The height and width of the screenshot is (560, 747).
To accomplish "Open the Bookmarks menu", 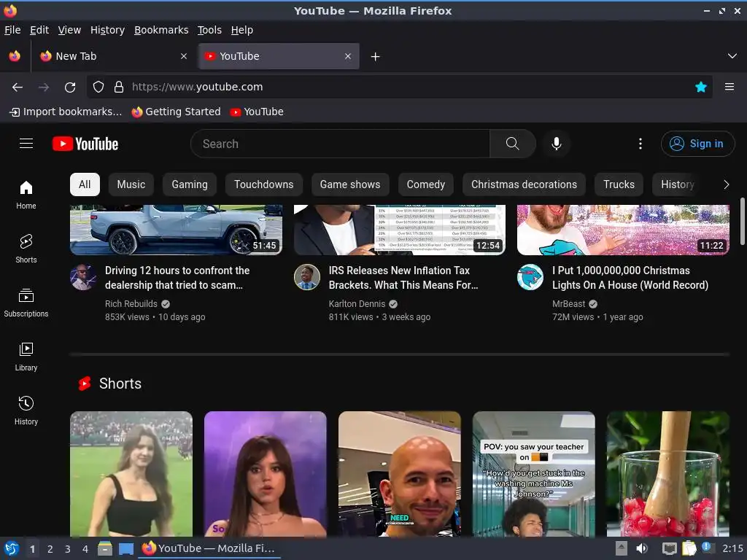I will point(161,30).
